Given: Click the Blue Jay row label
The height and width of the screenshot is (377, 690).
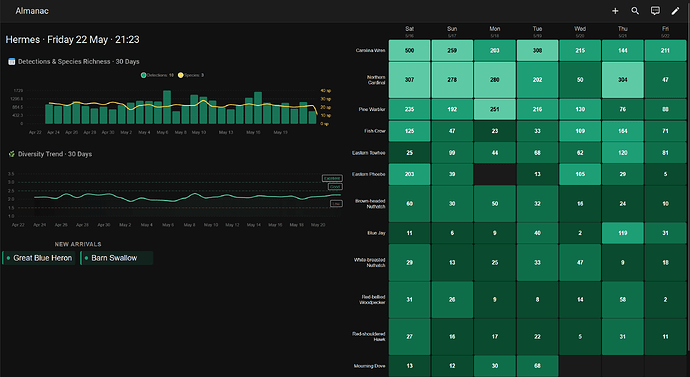Looking at the screenshot, I should pyautogui.click(x=376, y=233).
